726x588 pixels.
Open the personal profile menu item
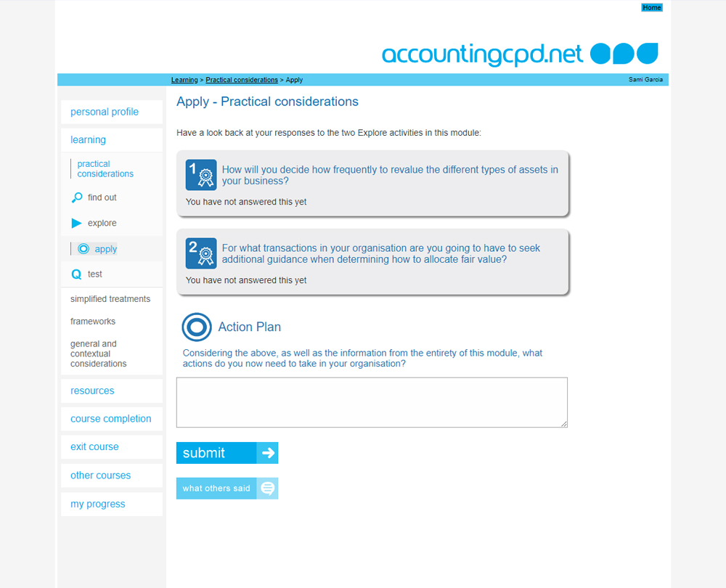coord(105,112)
